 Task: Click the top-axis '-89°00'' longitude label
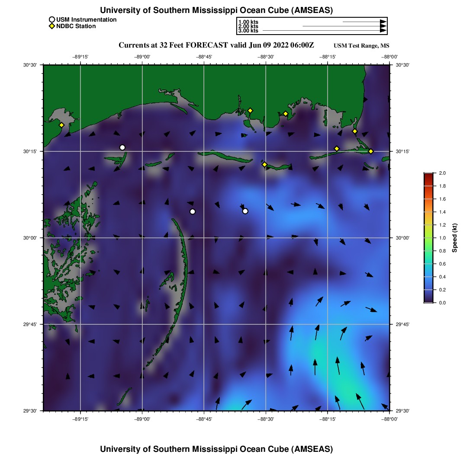point(142,57)
